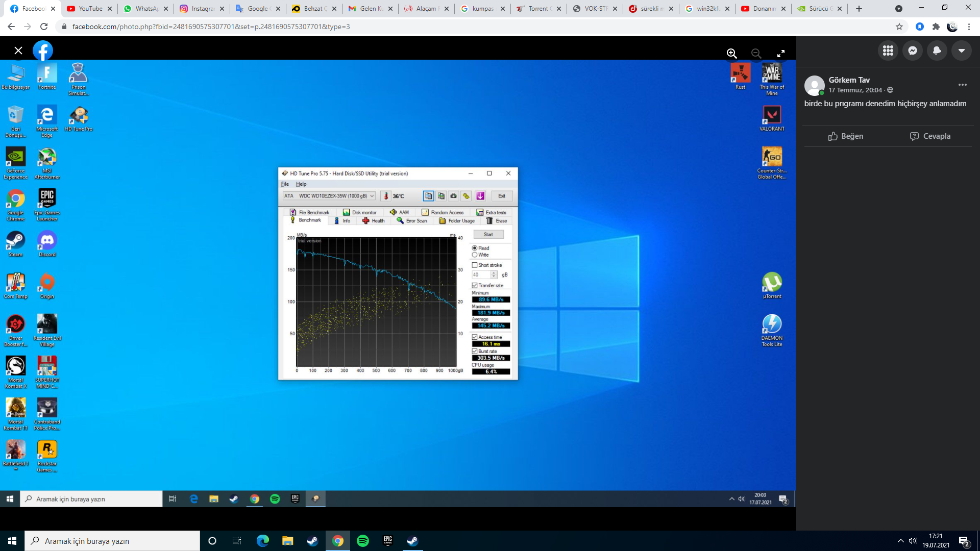Screen dimensions: 980x551
Task: Click the Facebook logo icon
Action: (43, 51)
